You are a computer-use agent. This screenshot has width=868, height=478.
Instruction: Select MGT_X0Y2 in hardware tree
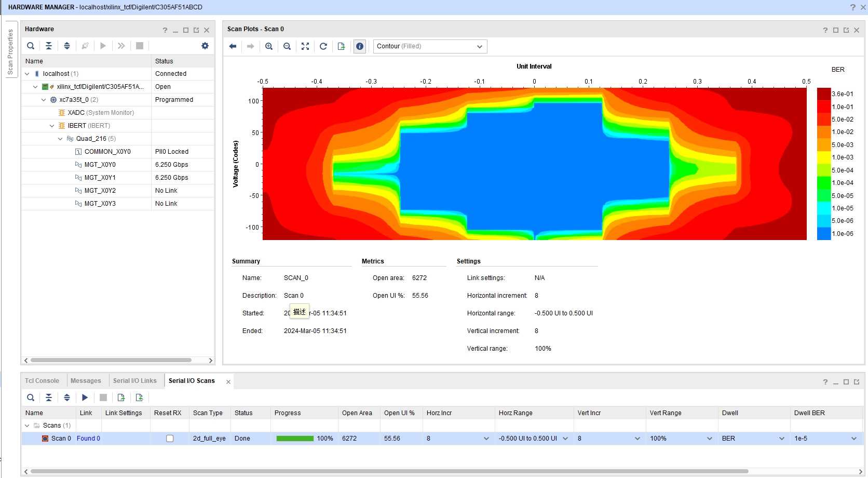click(100, 191)
